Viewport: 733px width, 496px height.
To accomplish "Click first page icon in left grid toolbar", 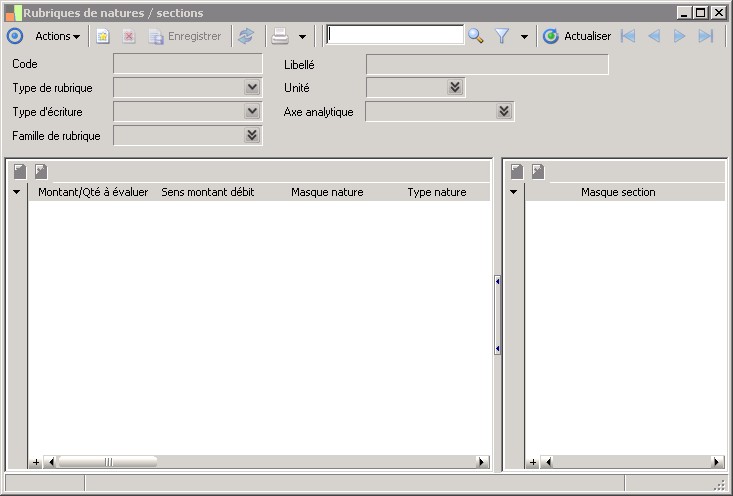I will [x=20, y=172].
